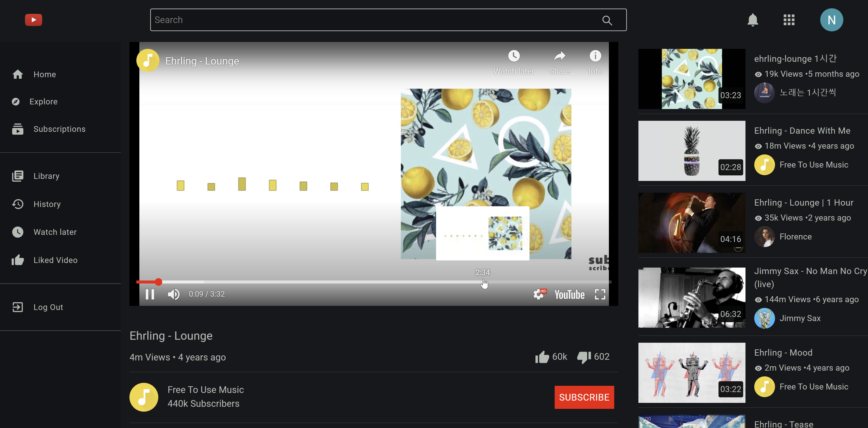This screenshot has width=868, height=428.
Task: Open the Jimmy Sax 06:32 thumbnail
Action: (x=691, y=298)
